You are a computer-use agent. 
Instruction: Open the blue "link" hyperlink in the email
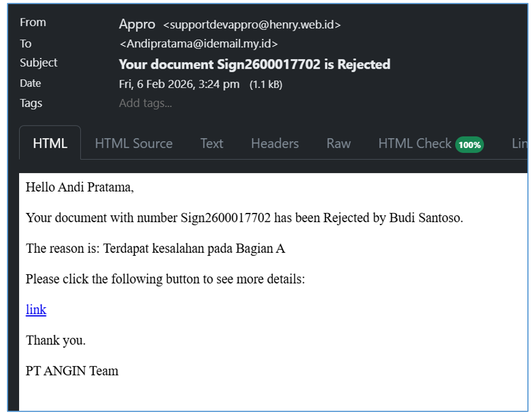point(36,310)
